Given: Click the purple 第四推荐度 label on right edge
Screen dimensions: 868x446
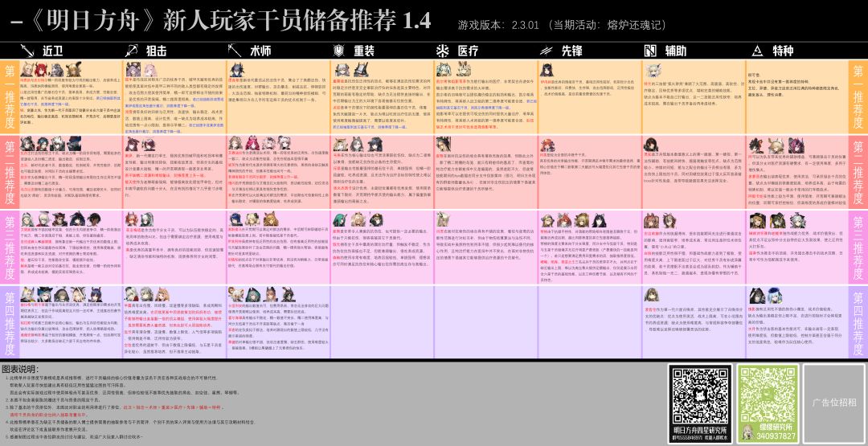Looking at the screenshot, I should [858, 322].
